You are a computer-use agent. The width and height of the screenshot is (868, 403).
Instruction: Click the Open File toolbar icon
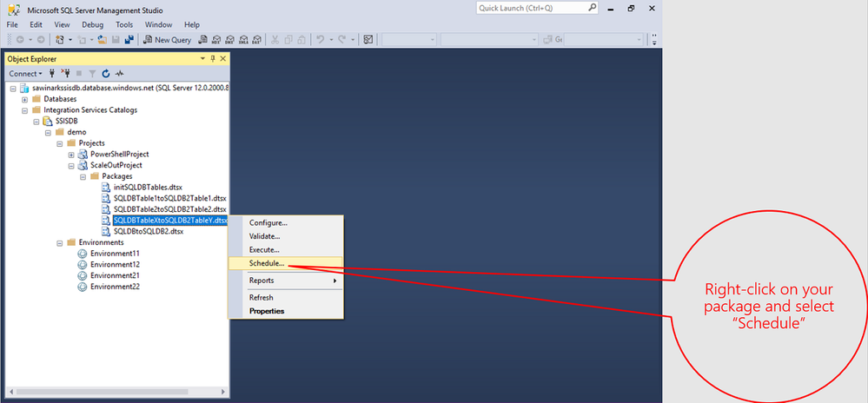pyautogui.click(x=102, y=40)
